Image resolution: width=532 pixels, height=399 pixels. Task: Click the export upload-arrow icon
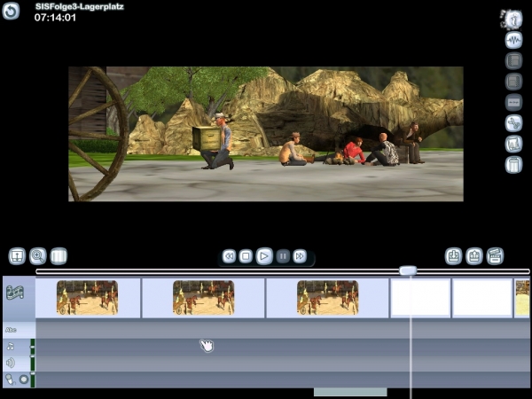[x=474, y=256]
